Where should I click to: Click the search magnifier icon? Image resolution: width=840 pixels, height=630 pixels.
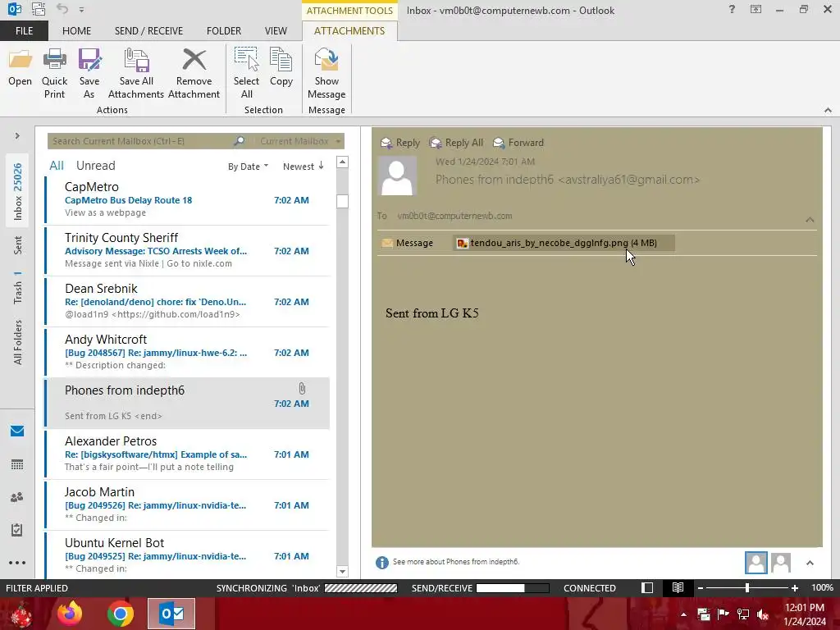click(240, 141)
